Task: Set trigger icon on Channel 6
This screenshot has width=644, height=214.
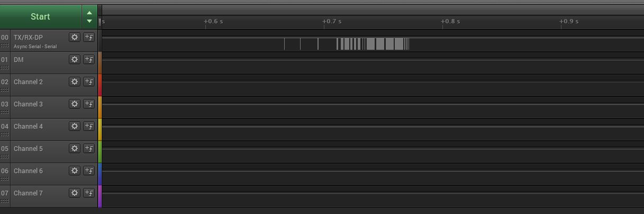Action: [89, 171]
